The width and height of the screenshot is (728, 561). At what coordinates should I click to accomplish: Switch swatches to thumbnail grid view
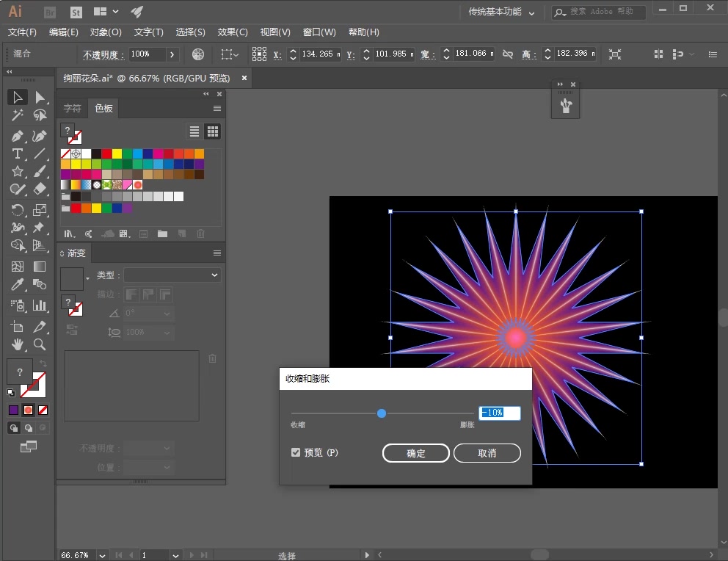click(x=213, y=131)
